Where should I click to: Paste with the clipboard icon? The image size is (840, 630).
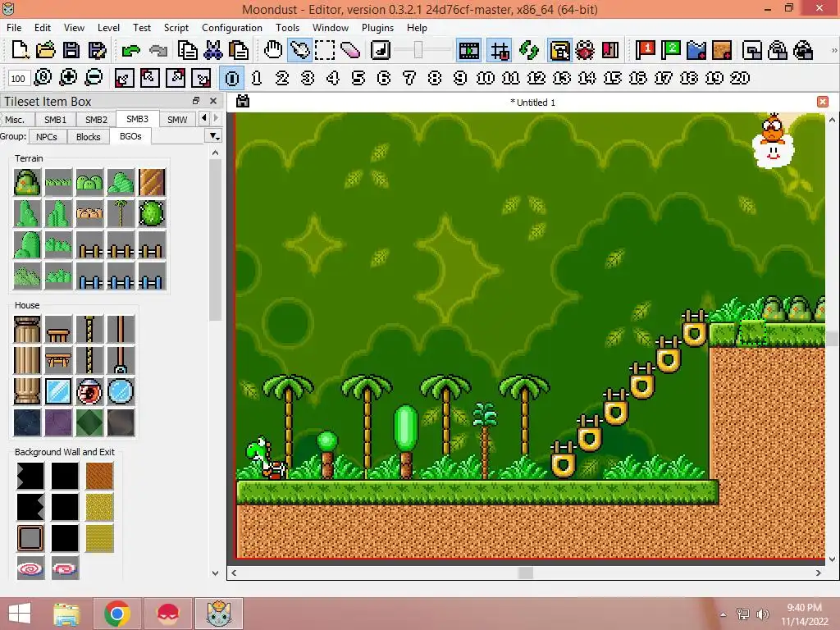(239, 50)
